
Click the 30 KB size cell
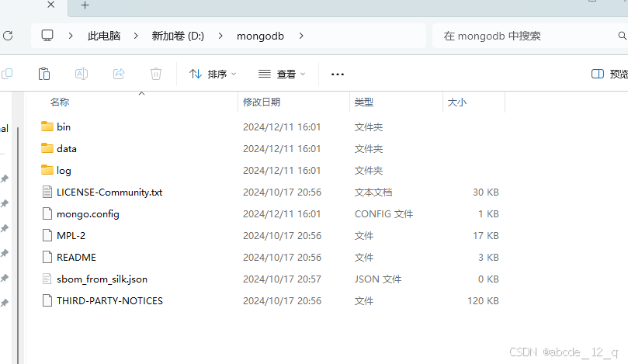click(x=485, y=192)
